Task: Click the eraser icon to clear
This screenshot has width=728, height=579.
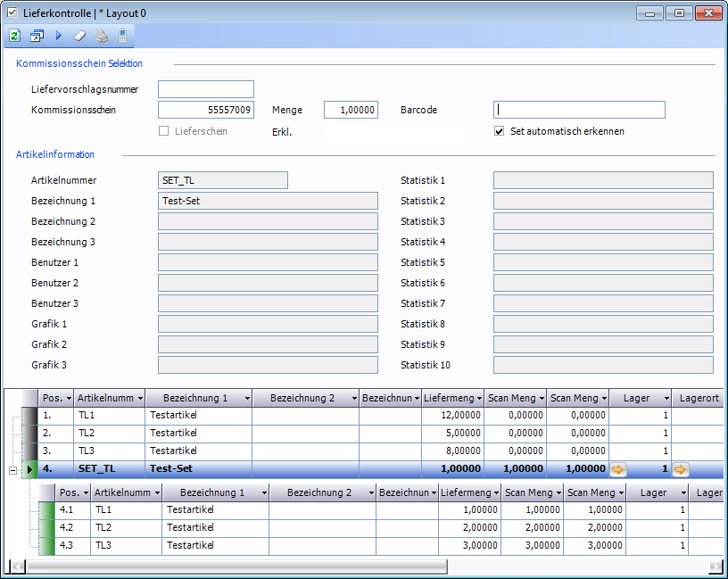Action: (x=79, y=36)
